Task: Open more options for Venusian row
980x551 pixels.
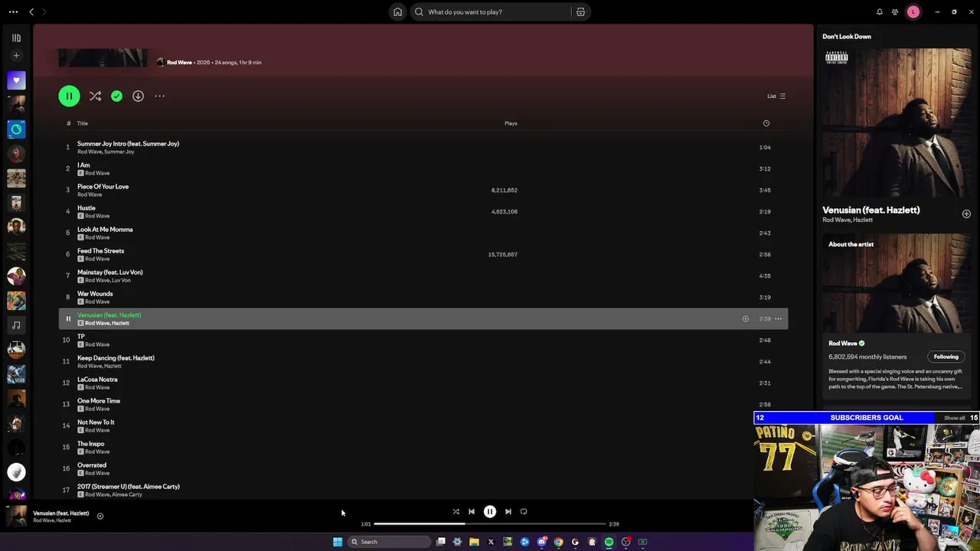Action: [778, 318]
